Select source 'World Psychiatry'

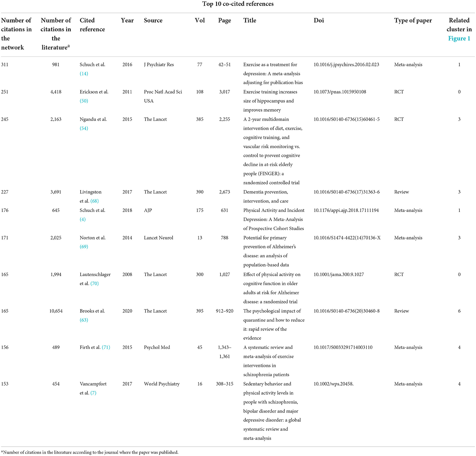tap(162, 384)
